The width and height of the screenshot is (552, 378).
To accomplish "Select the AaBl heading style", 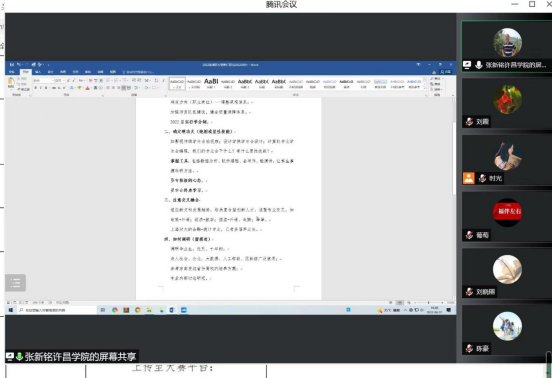I will 211,83.
